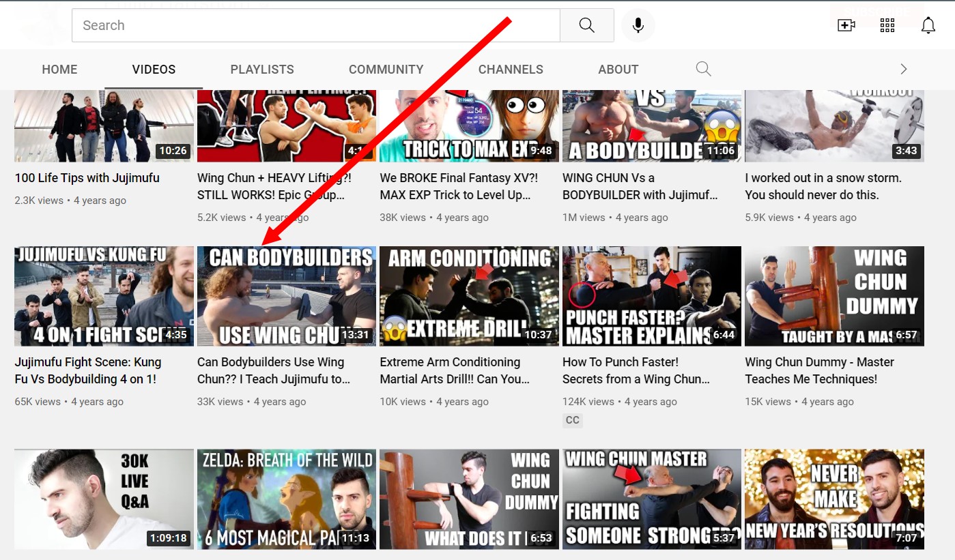Click the 10:26 four-men thumbnail
The image size is (955, 560).
coord(104,126)
